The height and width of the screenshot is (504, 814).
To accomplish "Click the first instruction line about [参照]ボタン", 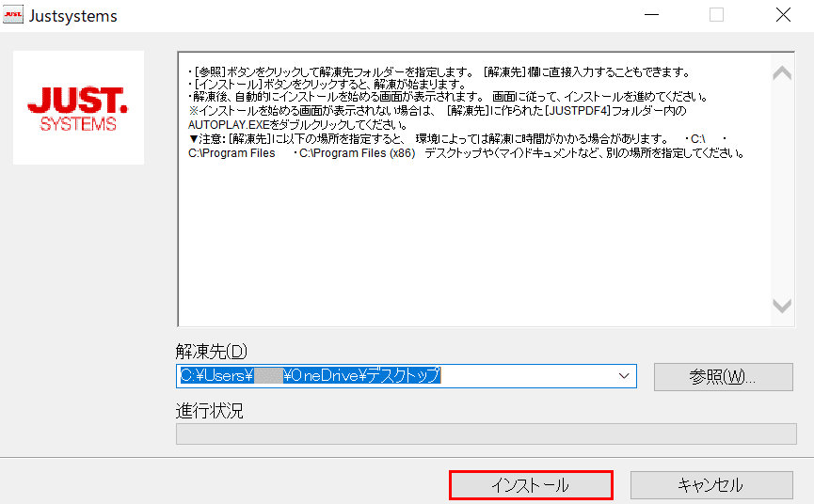I will coord(439,72).
